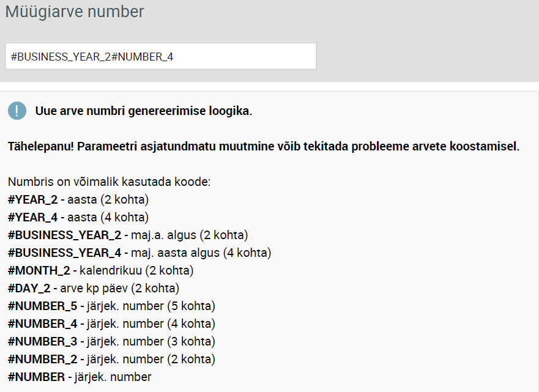Click the #DAY_2 code text

coord(29,289)
